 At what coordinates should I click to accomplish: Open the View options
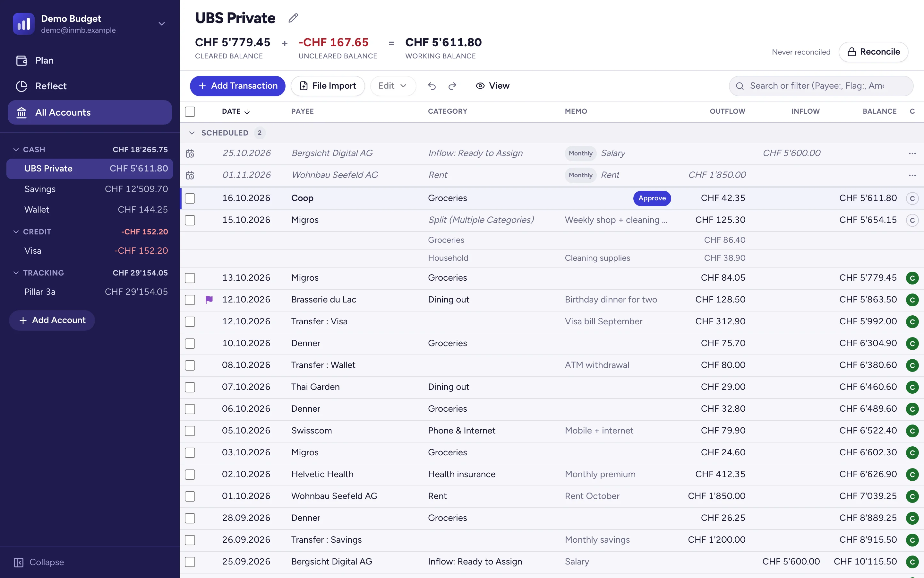click(x=492, y=86)
